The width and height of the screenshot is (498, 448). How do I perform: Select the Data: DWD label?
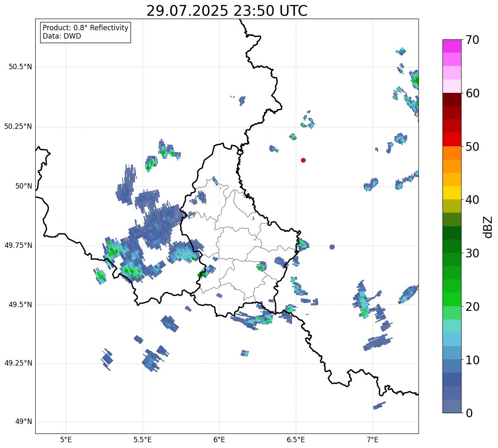(62, 36)
